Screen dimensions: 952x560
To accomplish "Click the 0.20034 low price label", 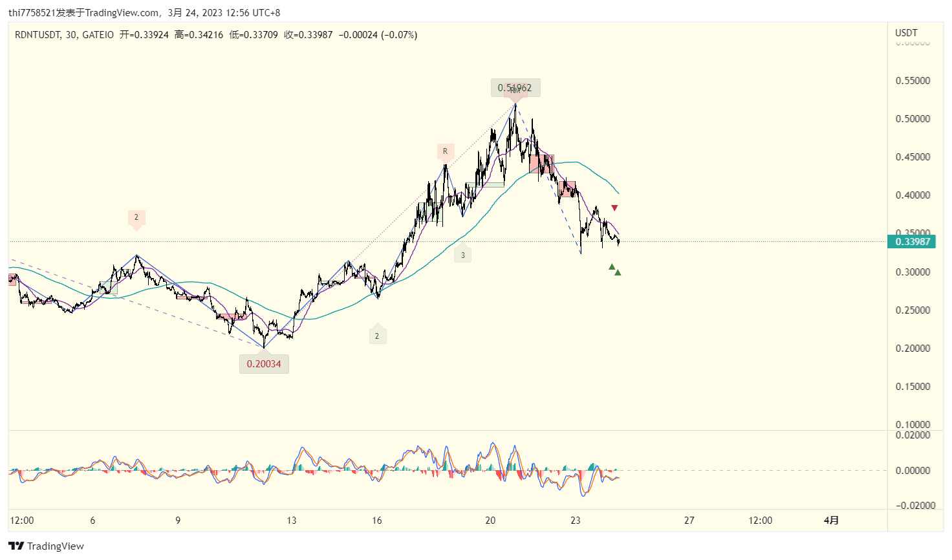I will pyautogui.click(x=264, y=364).
